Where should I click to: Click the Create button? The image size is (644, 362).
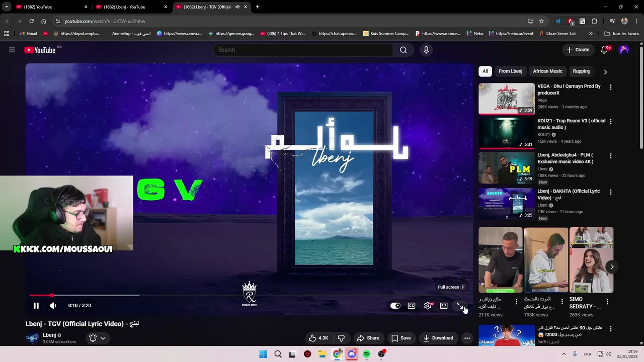[578, 50]
